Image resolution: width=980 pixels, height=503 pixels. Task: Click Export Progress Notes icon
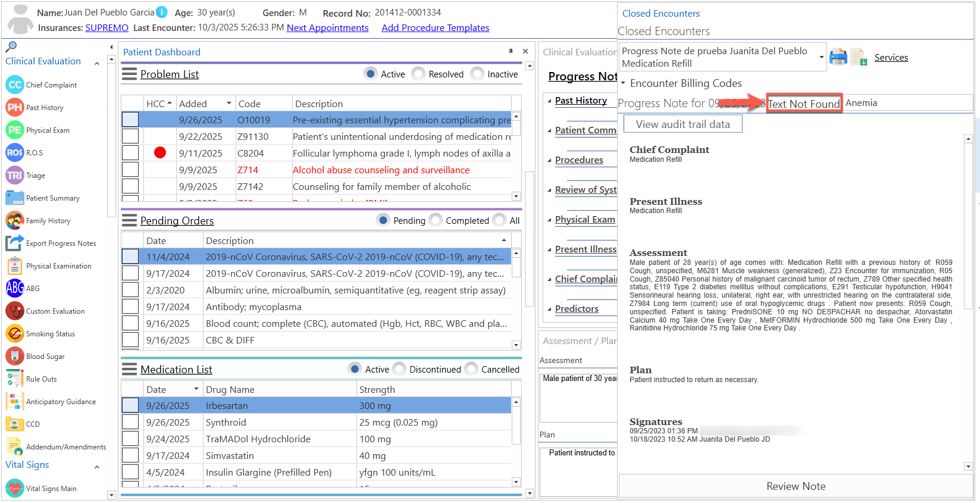[14, 243]
